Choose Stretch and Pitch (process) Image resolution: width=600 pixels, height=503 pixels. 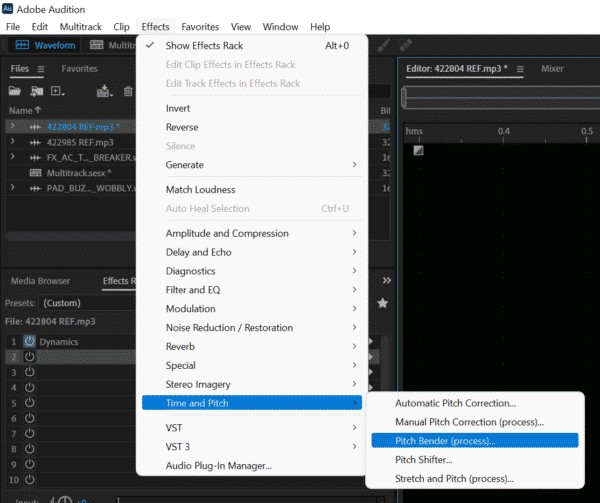pos(475,479)
